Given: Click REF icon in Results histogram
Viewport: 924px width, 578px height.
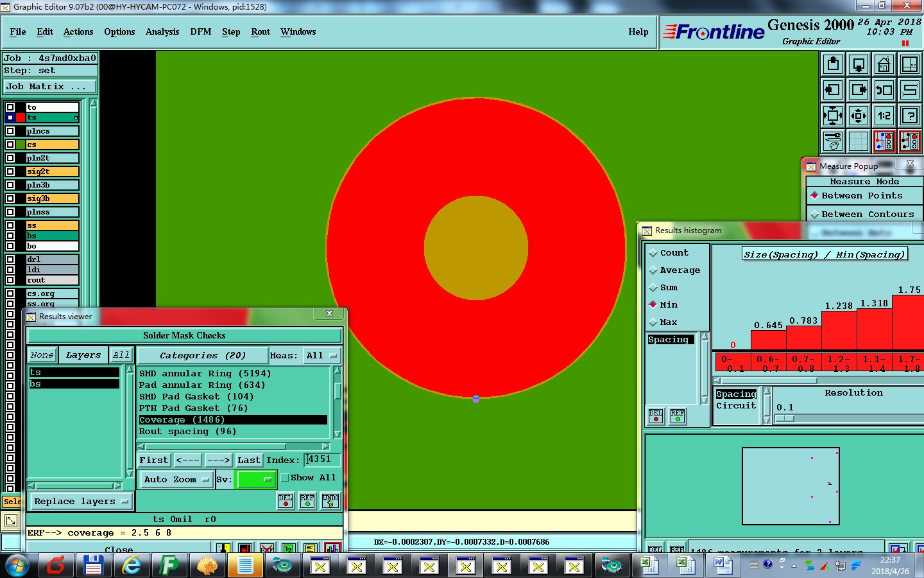Looking at the screenshot, I should tap(678, 416).
